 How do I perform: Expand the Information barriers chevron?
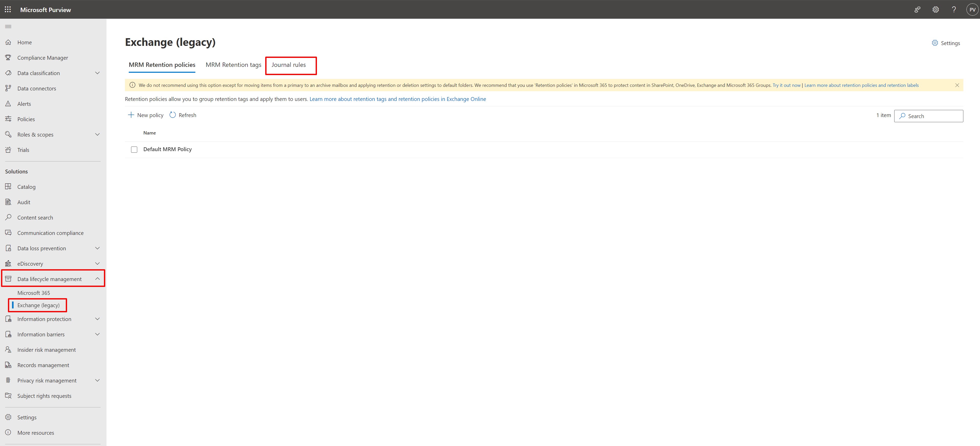point(97,334)
